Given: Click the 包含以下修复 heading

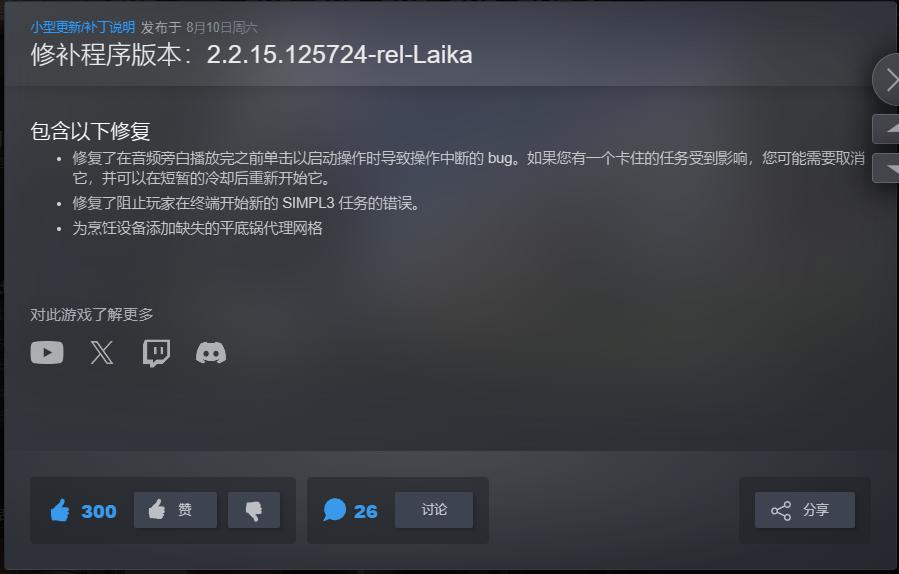Looking at the screenshot, I should point(90,131).
